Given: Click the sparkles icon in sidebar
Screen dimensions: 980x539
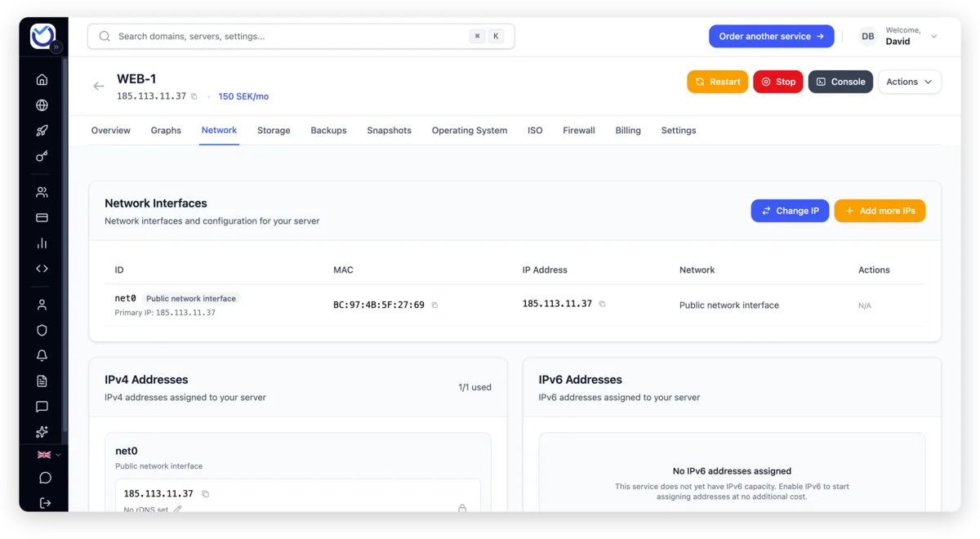Looking at the screenshot, I should pos(42,432).
